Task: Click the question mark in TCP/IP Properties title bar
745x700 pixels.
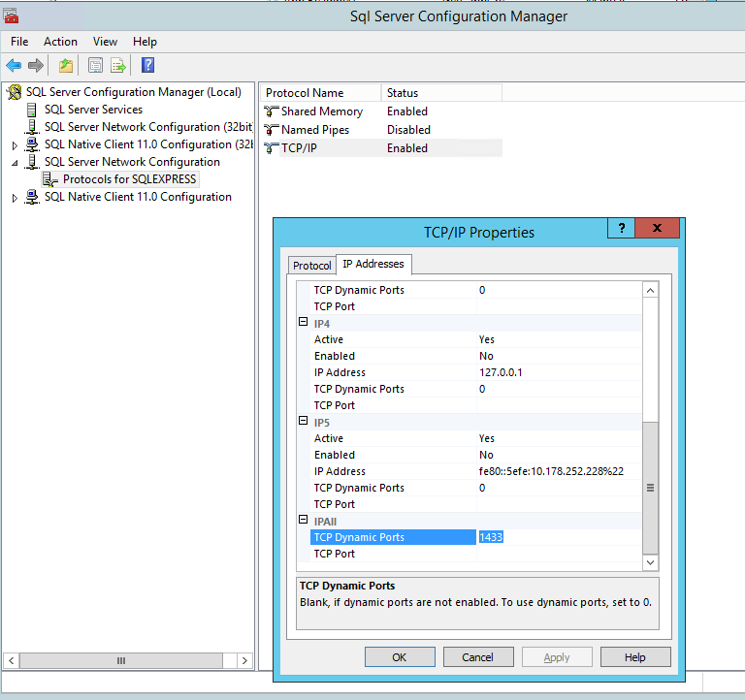Action: click(x=621, y=228)
